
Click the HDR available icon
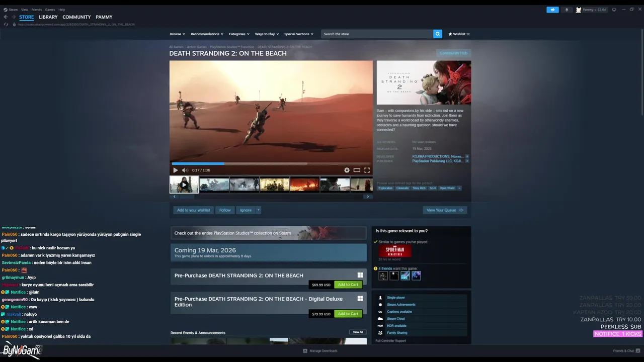click(x=380, y=326)
